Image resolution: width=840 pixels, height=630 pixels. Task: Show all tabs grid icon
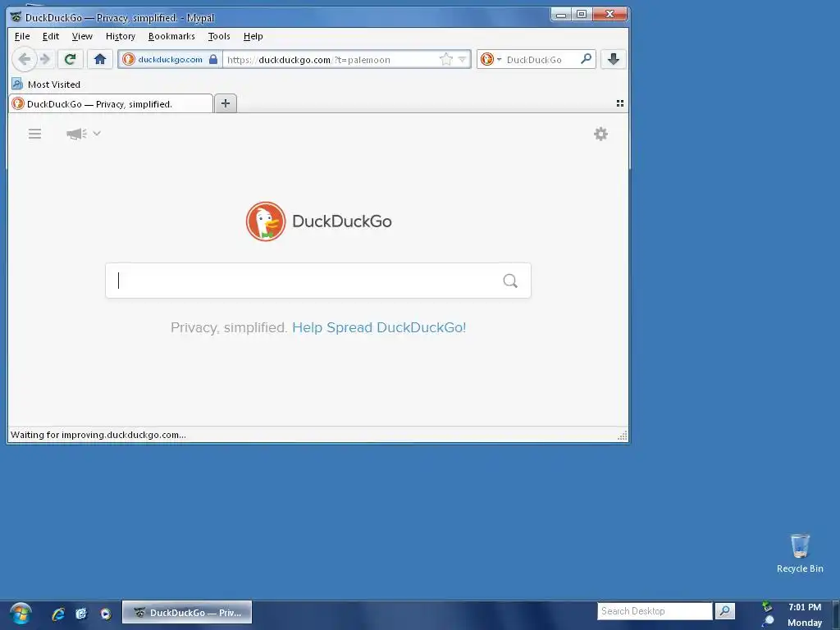620,103
